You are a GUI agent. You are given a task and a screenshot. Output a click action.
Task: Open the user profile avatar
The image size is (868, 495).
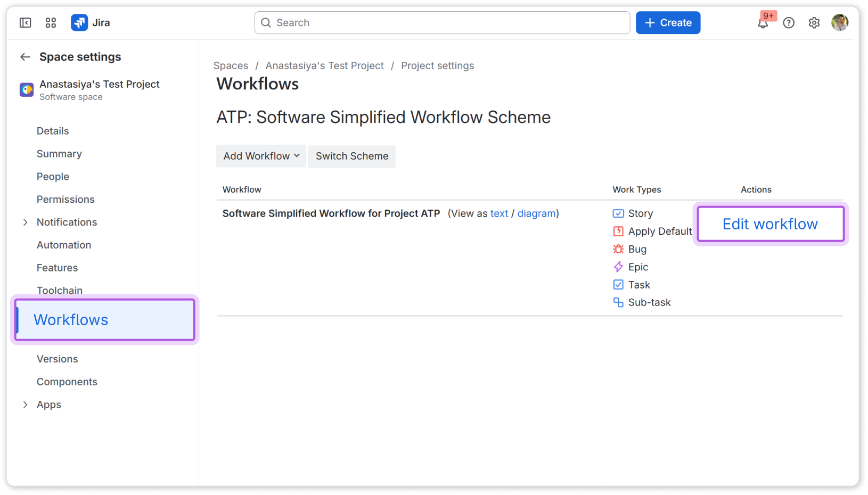point(840,23)
